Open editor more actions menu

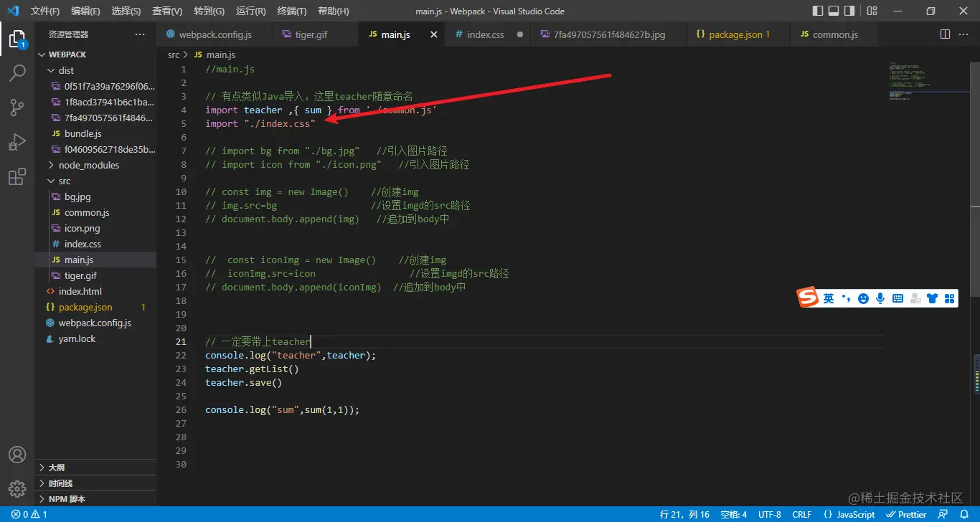coord(964,34)
